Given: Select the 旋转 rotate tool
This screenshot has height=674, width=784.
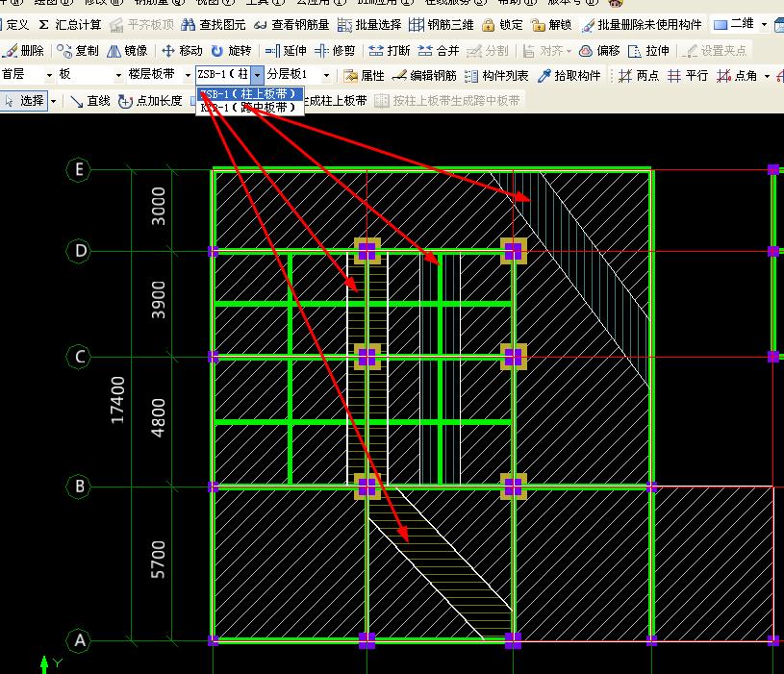Looking at the screenshot, I should [x=231, y=50].
